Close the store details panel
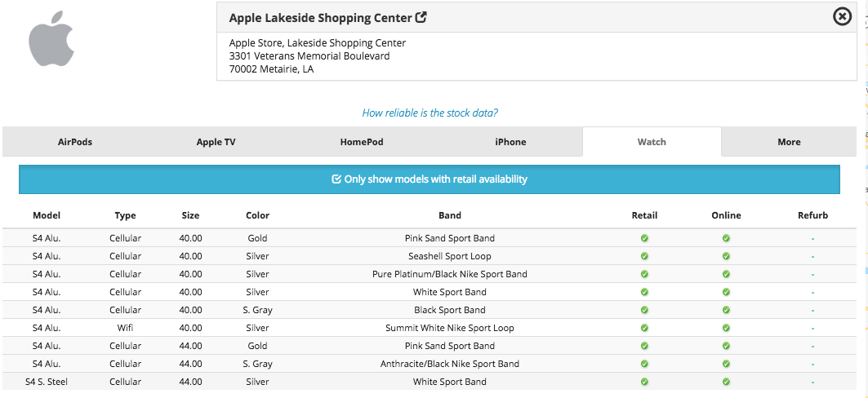 click(x=842, y=16)
